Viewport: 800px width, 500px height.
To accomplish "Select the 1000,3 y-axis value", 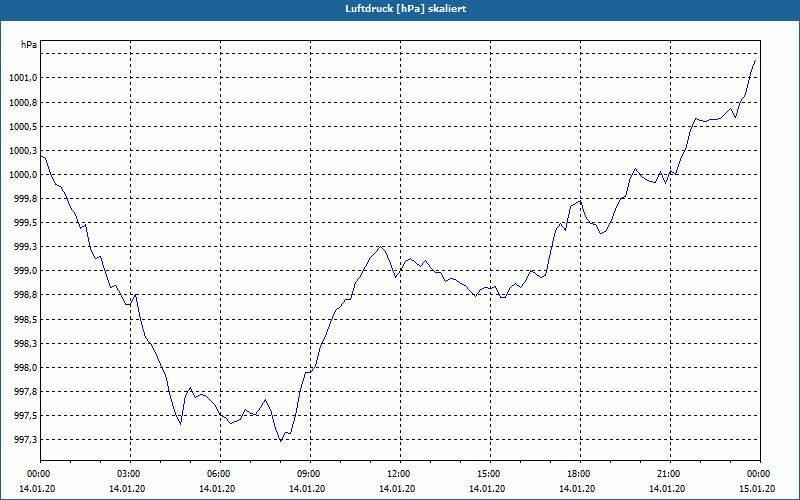I will 23,151.
